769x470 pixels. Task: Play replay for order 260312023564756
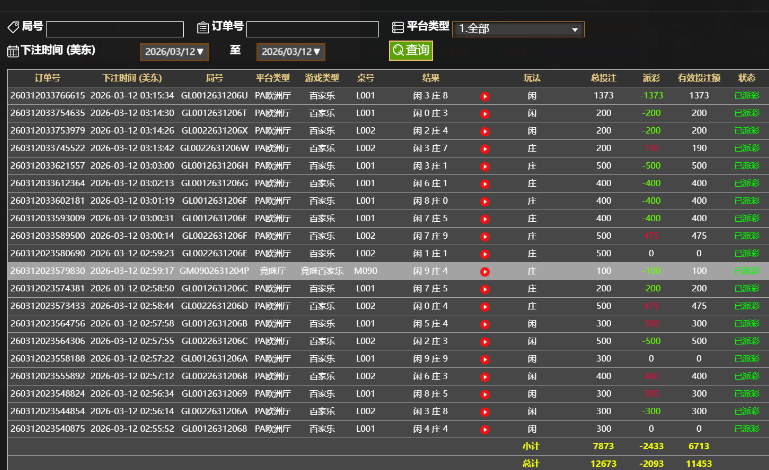click(485, 324)
